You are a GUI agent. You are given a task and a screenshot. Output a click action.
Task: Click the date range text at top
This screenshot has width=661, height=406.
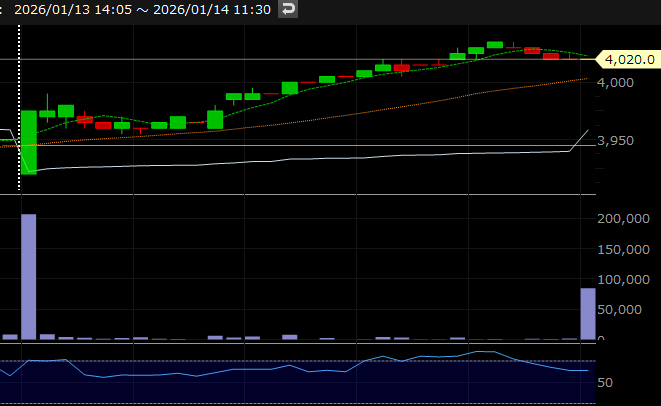tap(142, 10)
